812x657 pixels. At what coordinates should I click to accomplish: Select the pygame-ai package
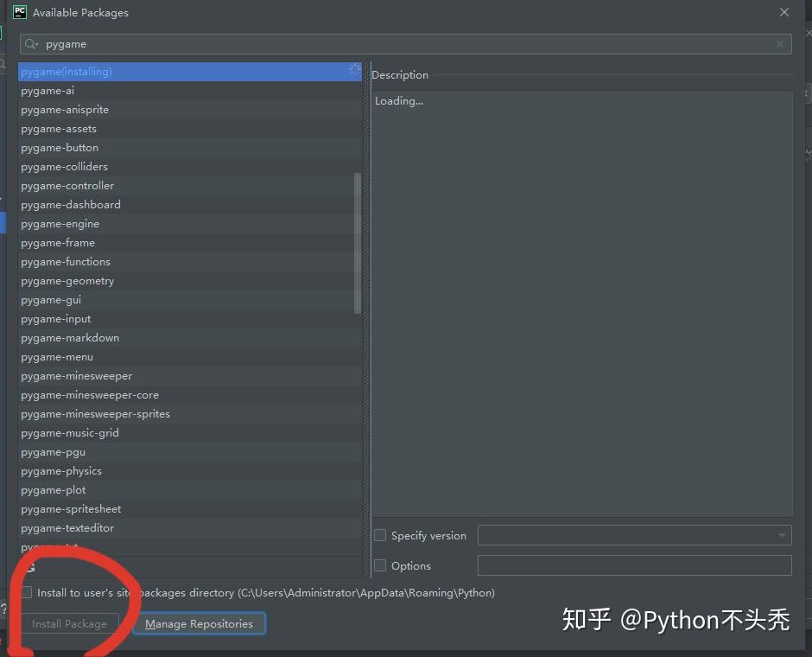[x=47, y=90]
